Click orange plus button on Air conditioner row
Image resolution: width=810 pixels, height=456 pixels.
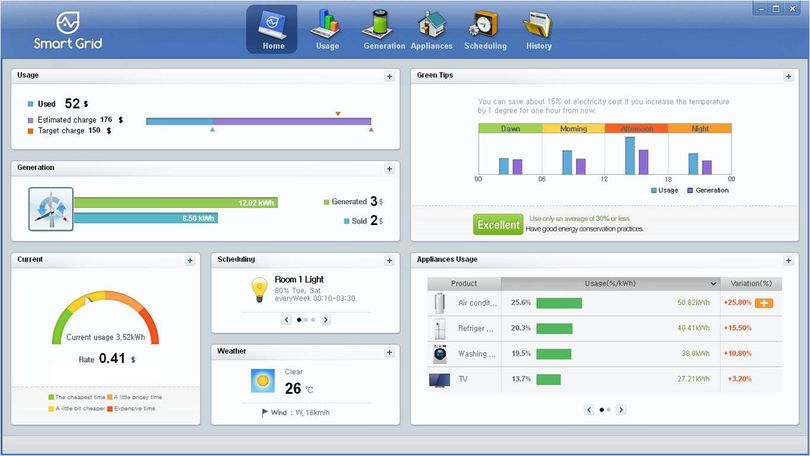click(x=764, y=303)
